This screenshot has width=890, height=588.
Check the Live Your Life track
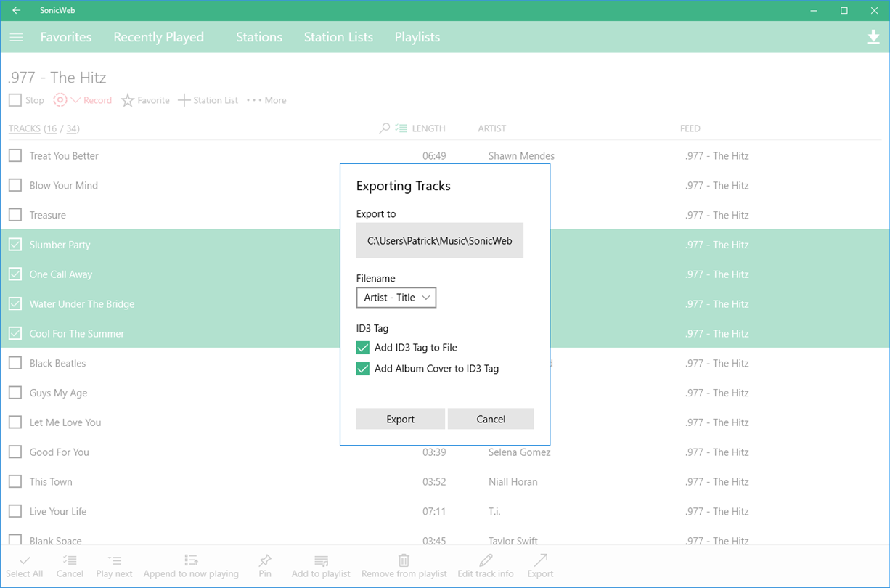tap(15, 511)
